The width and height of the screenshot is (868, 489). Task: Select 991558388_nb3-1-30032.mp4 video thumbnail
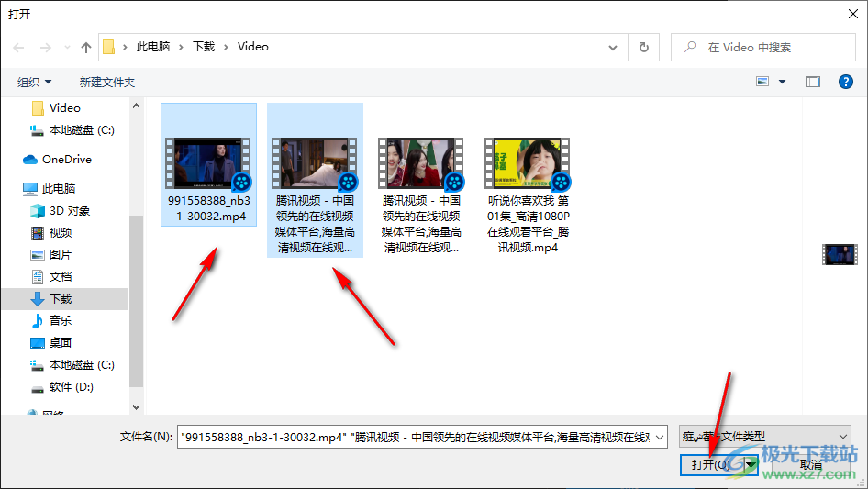[x=208, y=163]
